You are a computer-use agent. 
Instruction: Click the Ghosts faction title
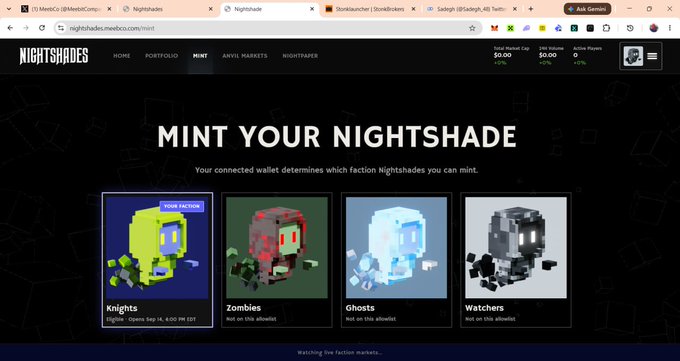coord(360,308)
